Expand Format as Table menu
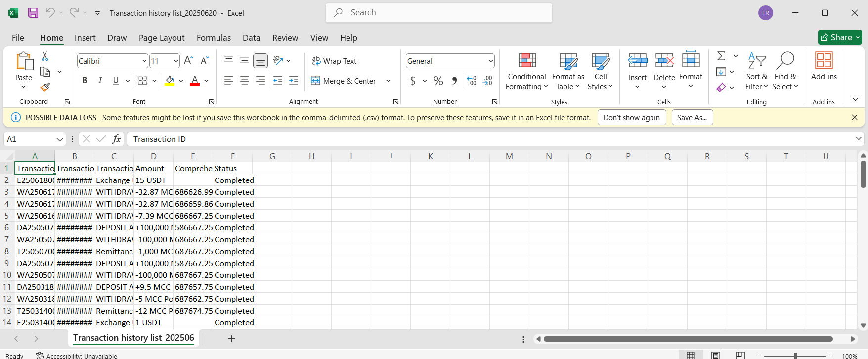Screen dimensions: 868x359 pyautogui.click(x=568, y=71)
